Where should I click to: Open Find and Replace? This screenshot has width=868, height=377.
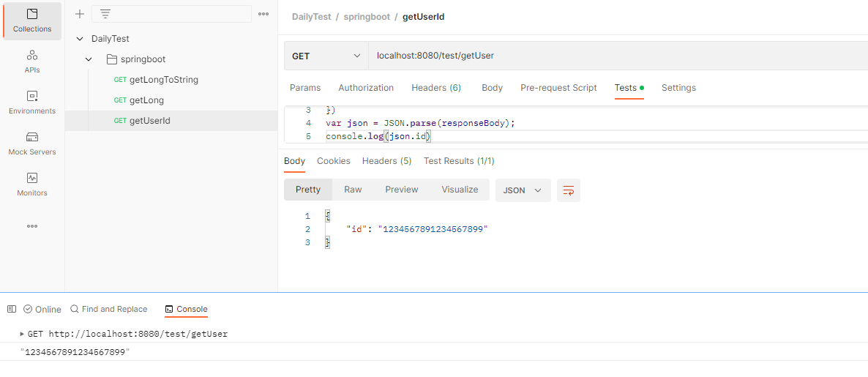tap(108, 309)
